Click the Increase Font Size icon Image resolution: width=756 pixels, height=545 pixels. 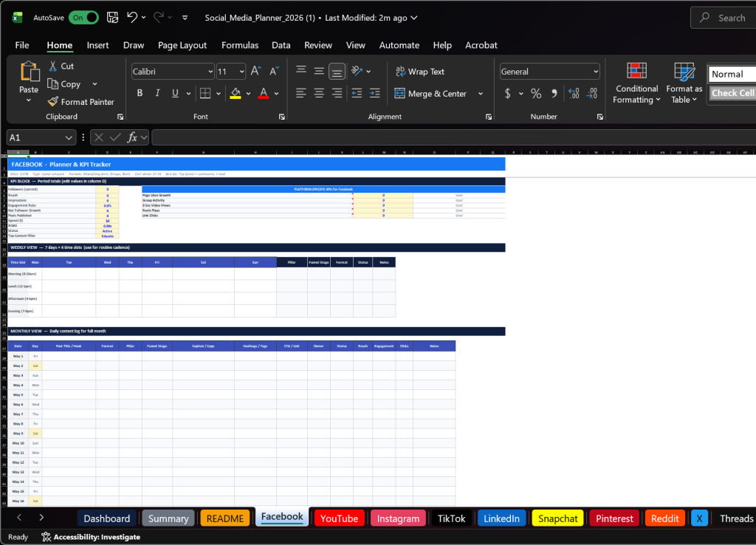coord(255,72)
